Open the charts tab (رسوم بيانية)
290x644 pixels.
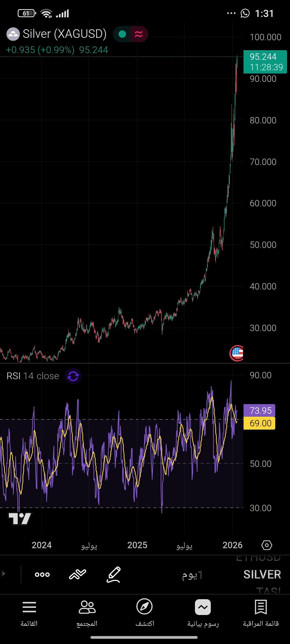pos(203,613)
